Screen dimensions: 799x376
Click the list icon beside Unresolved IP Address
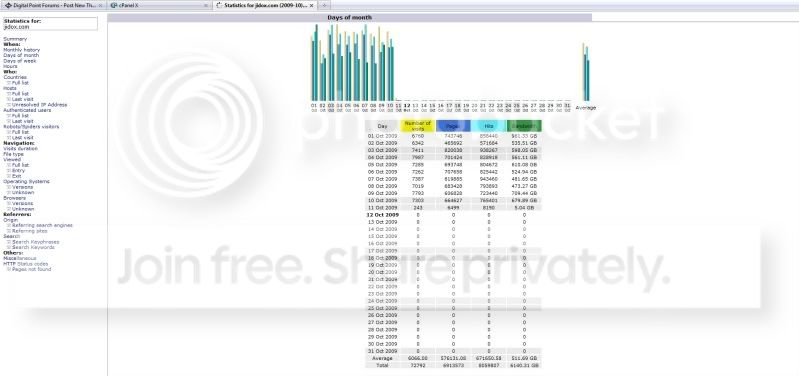(9, 104)
